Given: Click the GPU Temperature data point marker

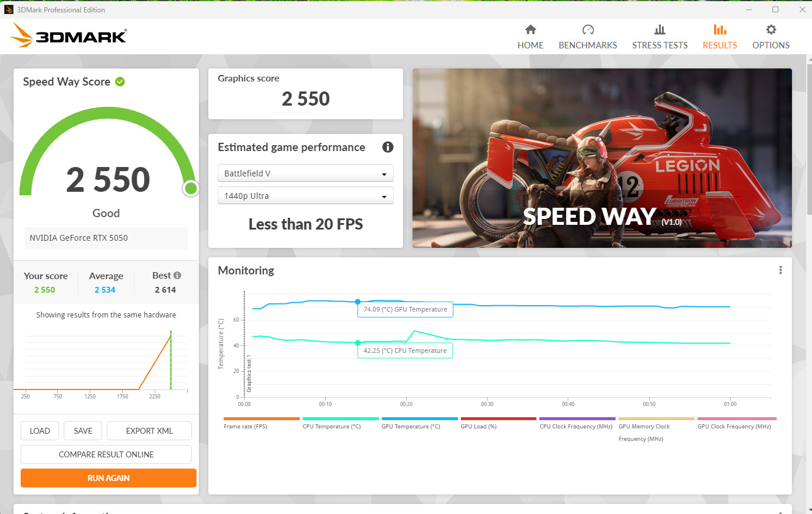Looking at the screenshot, I should [x=358, y=302].
